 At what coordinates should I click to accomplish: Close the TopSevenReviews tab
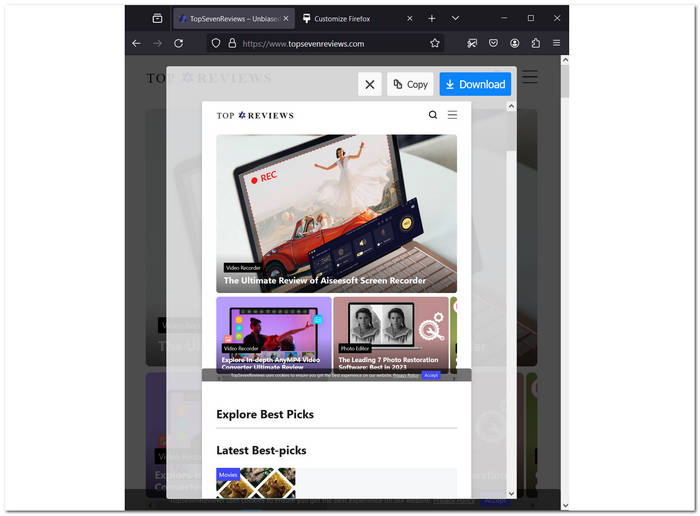286,18
